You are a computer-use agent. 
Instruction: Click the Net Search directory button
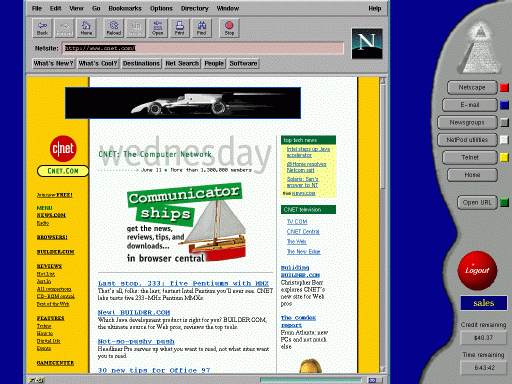(x=182, y=63)
